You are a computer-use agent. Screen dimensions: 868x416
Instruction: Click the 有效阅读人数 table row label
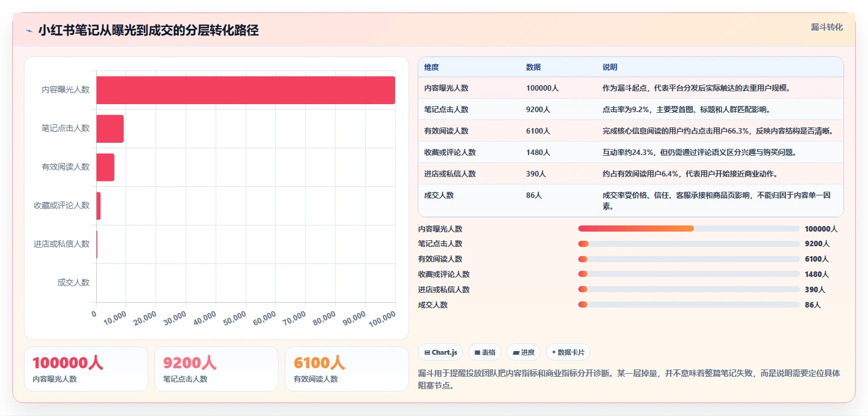(446, 131)
